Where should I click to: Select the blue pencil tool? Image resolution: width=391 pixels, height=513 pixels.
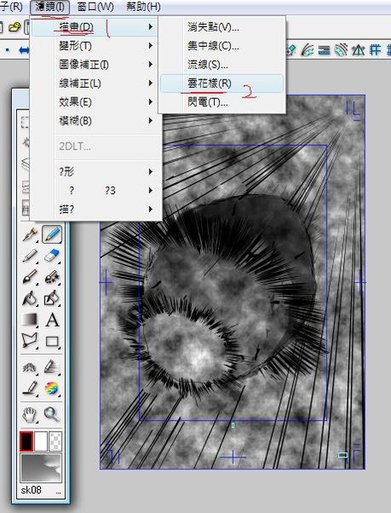tap(52, 234)
